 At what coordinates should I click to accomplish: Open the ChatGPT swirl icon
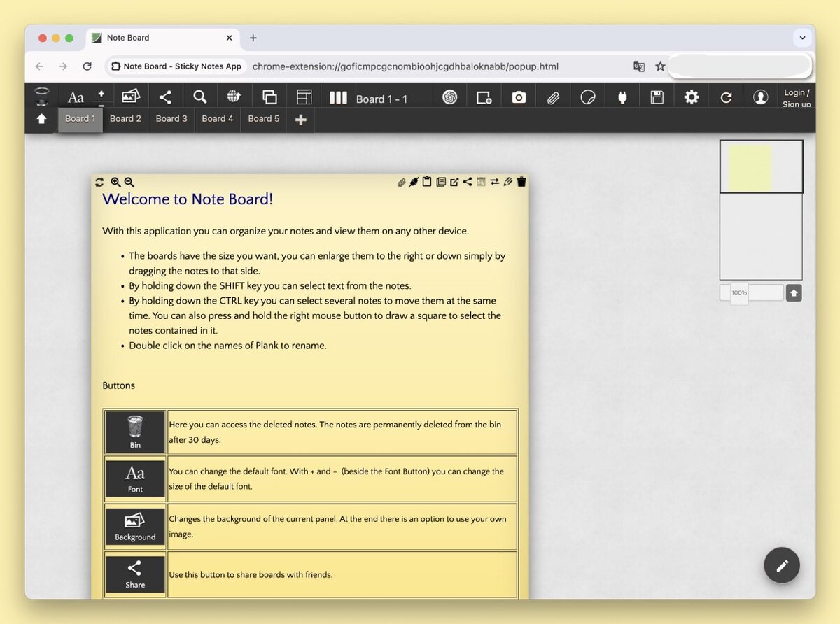(x=449, y=97)
